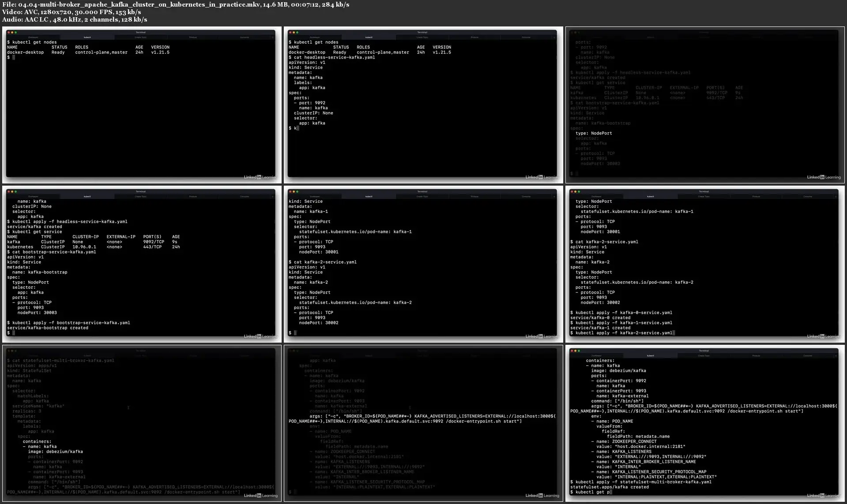Screen dimensions: 847x504
Task: Select the kubectl tab in the get-nodes-only thumbnail
Action: coord(87,37)
